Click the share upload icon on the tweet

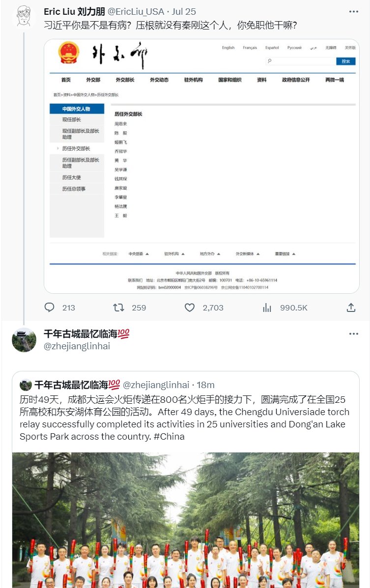point(351,308)
